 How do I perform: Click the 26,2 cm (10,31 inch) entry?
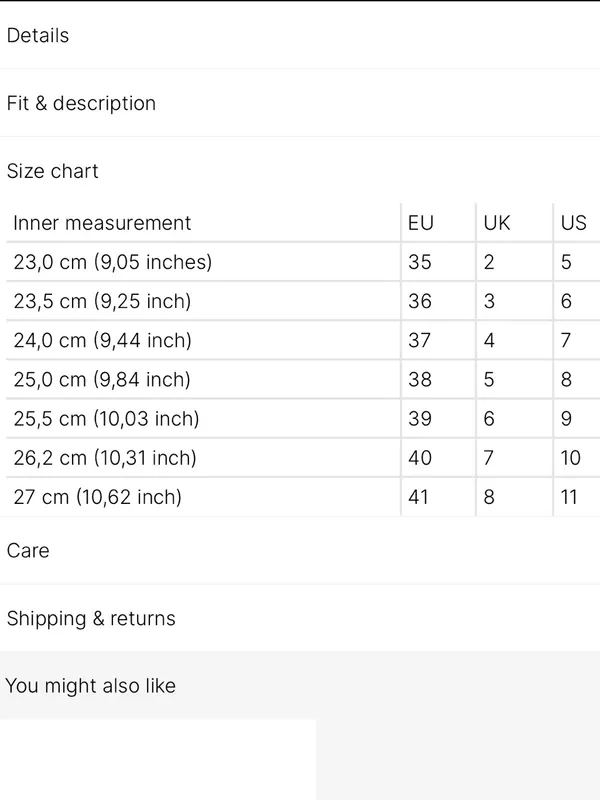point(105,458)
